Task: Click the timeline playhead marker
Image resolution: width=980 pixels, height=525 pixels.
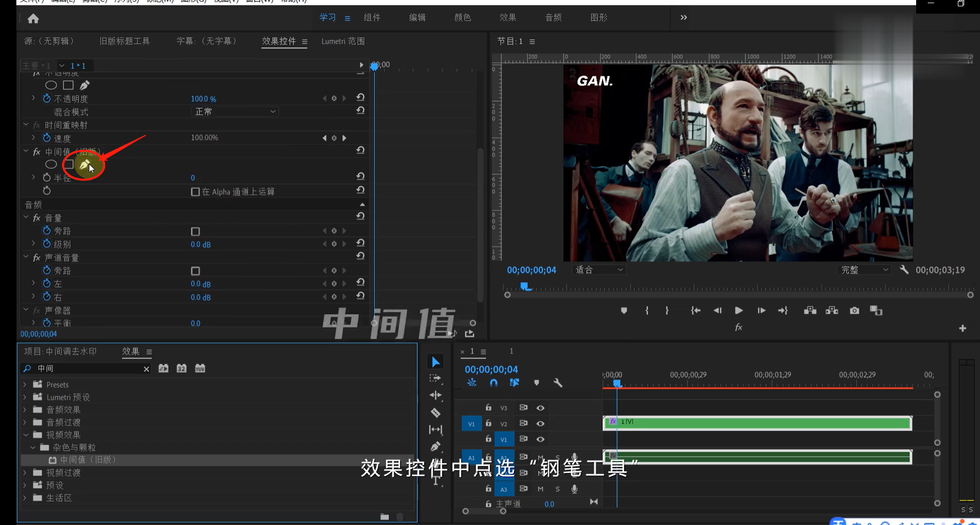Action: tap(616, 384)
